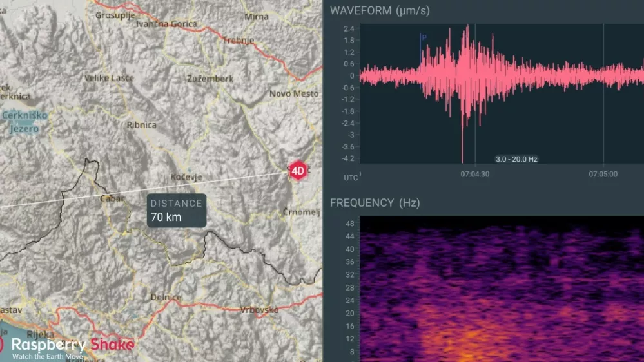Select the Ribnica label on the map
The height and width of the screenshot is (362, 644).
pyautogui.click(x=142, y=125)
